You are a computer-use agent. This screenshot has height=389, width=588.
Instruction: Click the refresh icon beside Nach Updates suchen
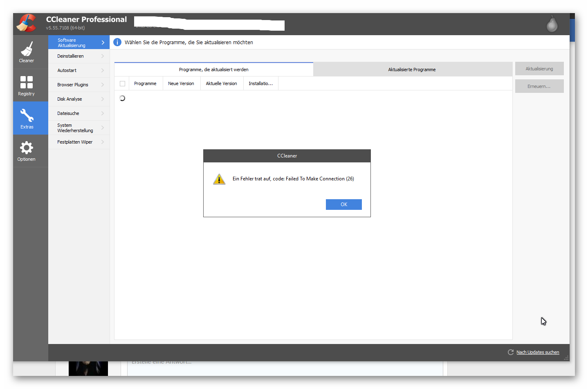coord(511,352)
